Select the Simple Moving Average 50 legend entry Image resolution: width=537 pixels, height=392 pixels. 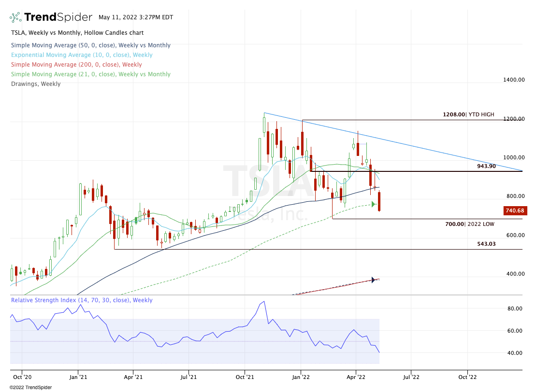[x=91, y=45]
